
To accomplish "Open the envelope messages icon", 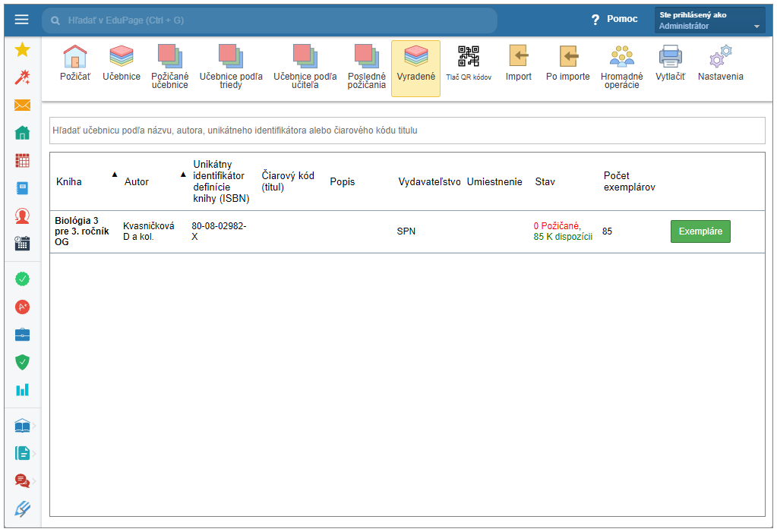I will [x=22, y=105].
